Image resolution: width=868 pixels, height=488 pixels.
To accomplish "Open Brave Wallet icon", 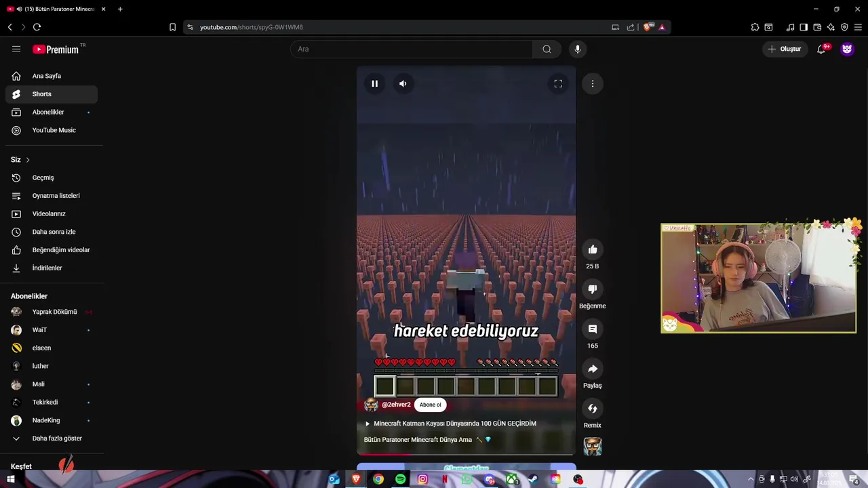I will tap(817, 27).
